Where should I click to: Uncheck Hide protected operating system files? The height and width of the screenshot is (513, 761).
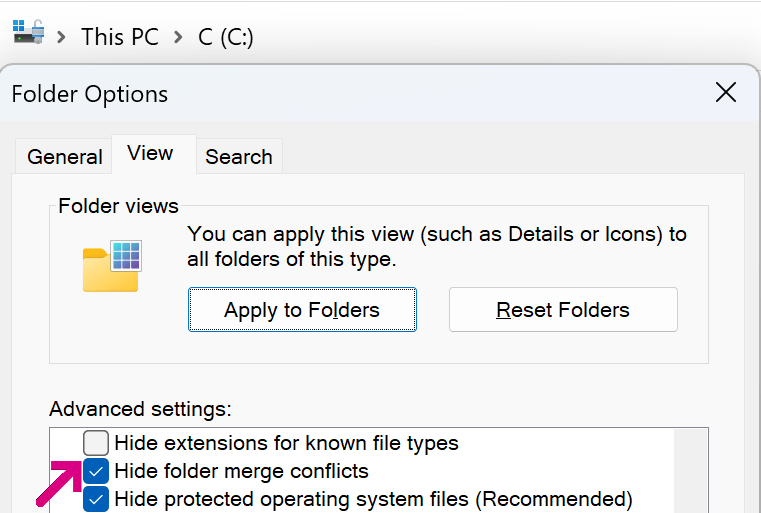(96, 499)
